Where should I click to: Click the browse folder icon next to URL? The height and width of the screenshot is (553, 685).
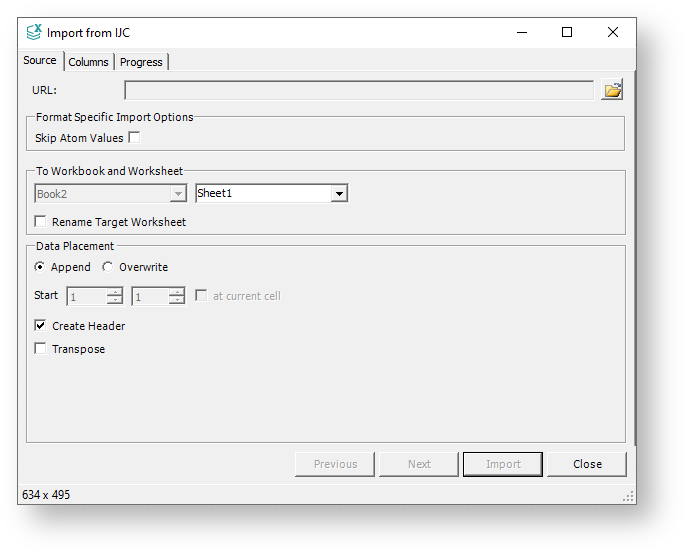tap(612, 91)
